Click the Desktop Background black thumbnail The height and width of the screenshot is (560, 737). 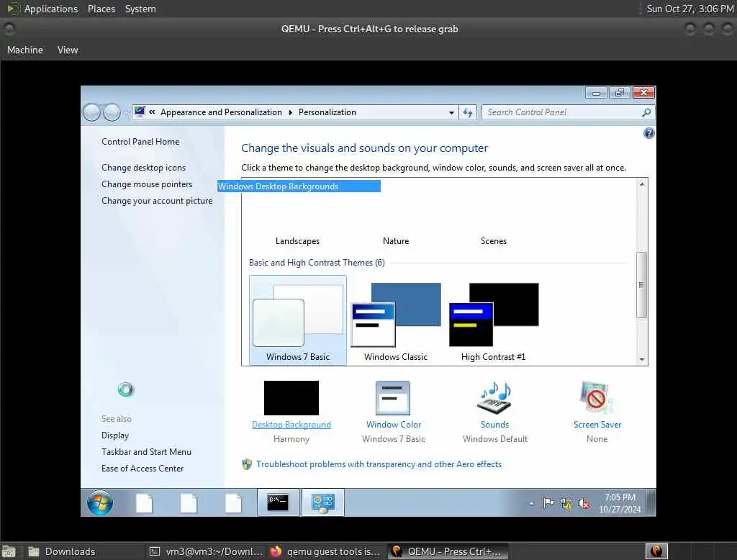[291, 398]
